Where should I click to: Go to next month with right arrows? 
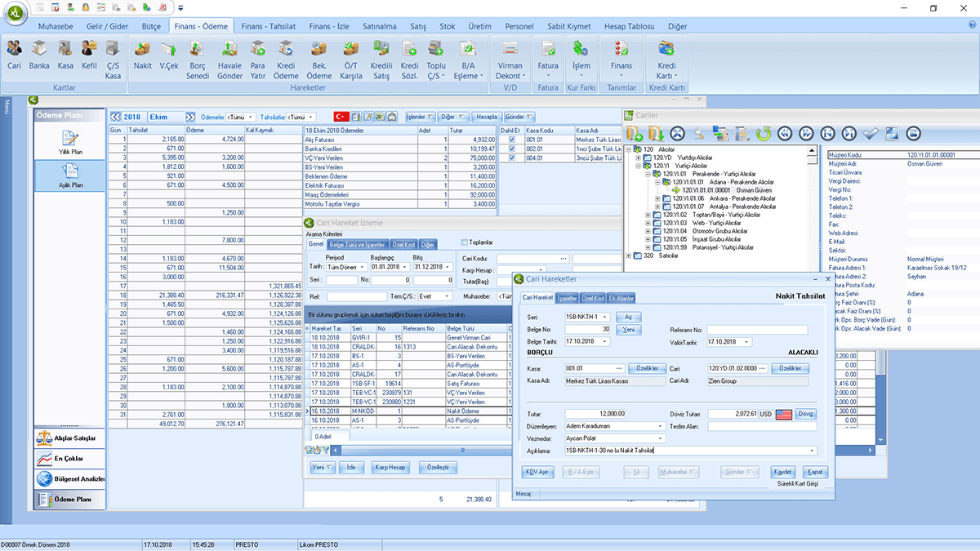coord(190,117)
